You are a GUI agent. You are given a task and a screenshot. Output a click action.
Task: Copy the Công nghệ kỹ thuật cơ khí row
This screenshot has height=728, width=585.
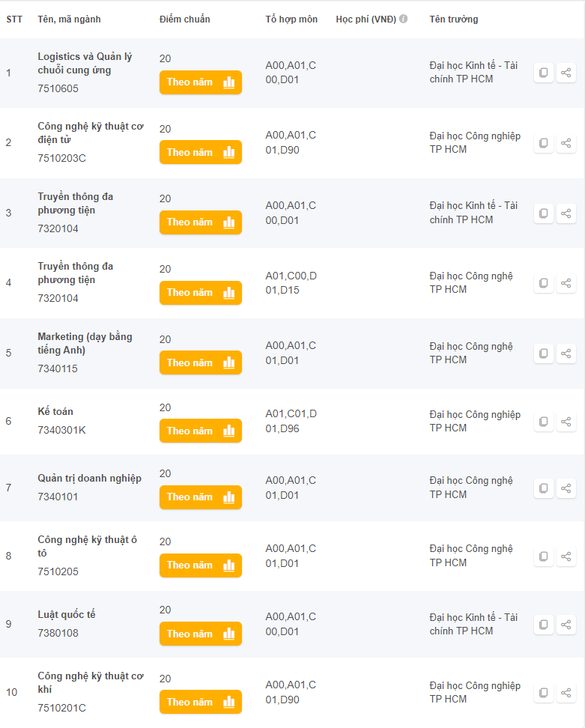[544, 693]
